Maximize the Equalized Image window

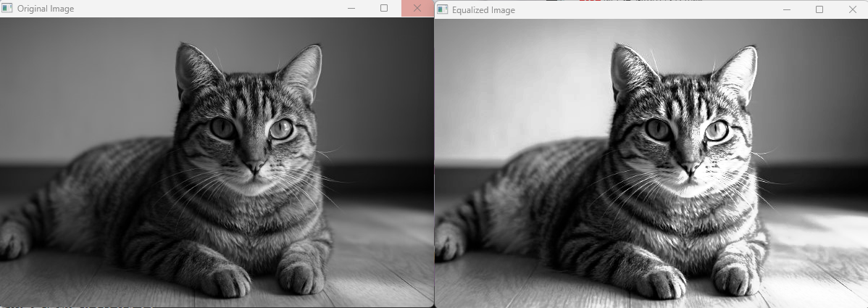[819, 9]
